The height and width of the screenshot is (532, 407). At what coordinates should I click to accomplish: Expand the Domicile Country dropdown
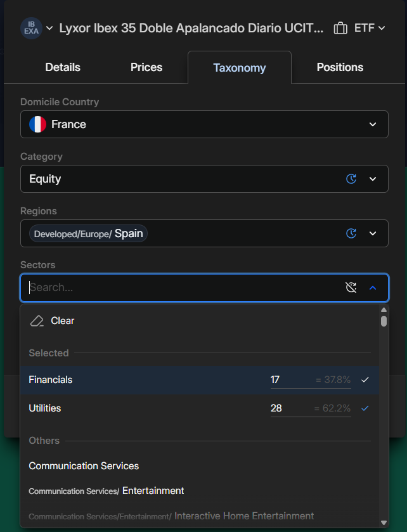click(373, 124)
